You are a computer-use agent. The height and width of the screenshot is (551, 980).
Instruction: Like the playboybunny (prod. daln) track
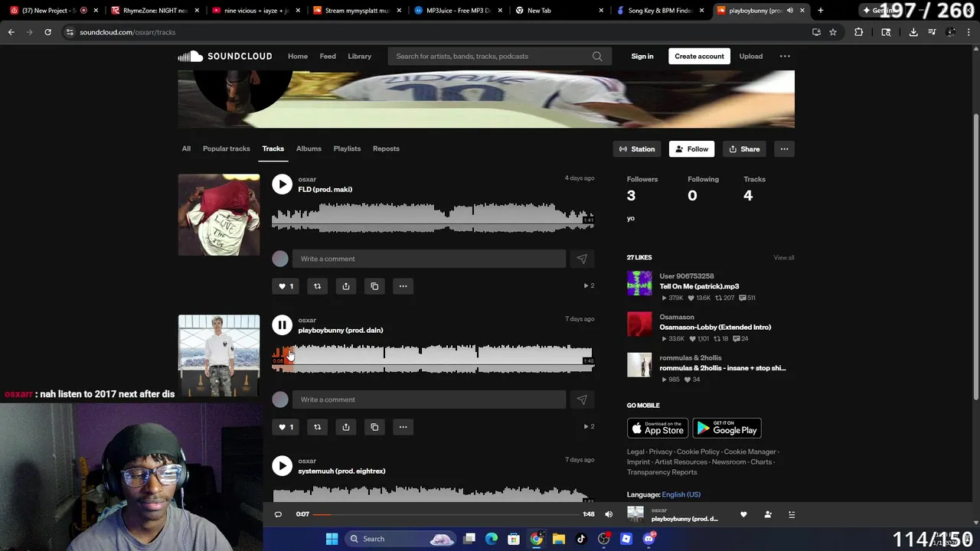[285, 427]
